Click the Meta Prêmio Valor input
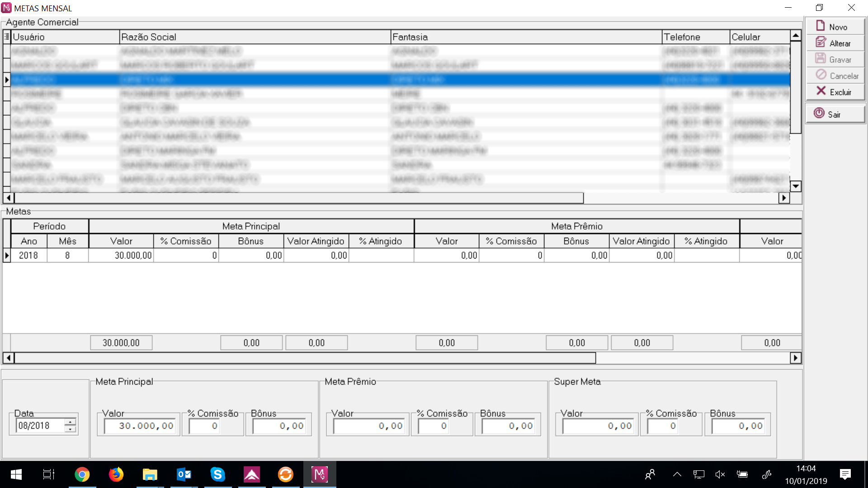 point(369,426)
